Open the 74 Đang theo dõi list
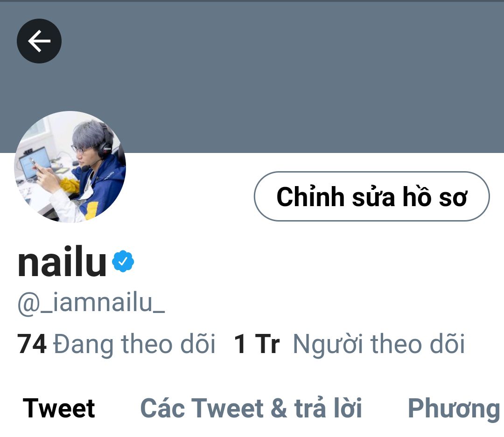 pyautogui.click(x=116, y=345)
